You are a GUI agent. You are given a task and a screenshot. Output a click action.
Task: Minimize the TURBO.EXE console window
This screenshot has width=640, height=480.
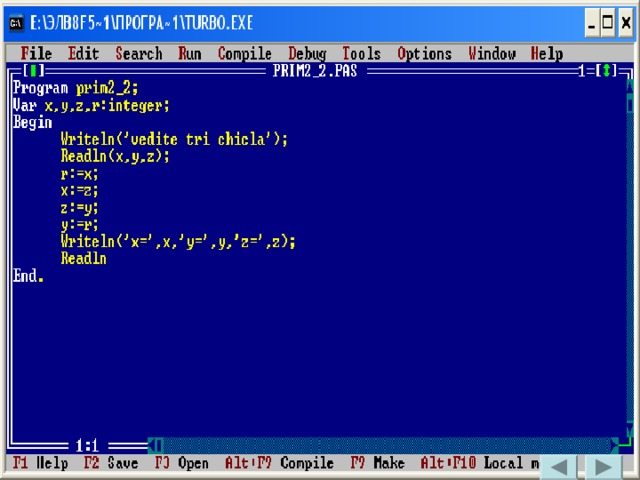(x=592, y=22)
